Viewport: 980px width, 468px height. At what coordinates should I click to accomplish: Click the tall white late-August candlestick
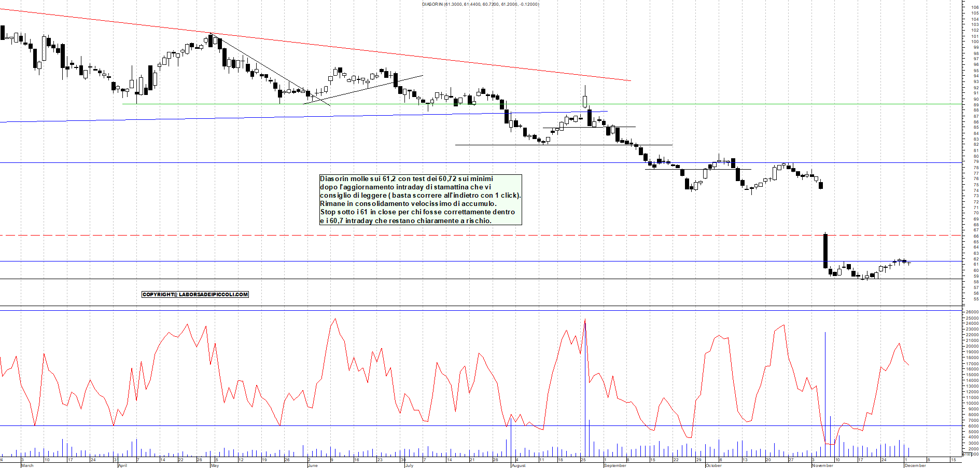[x=585, y=101]
